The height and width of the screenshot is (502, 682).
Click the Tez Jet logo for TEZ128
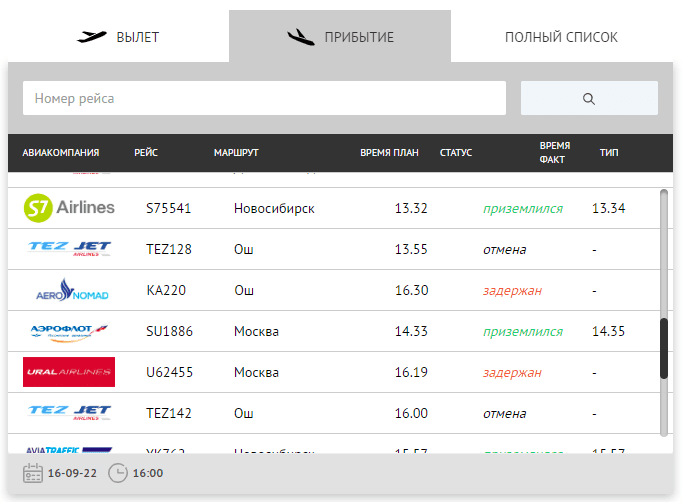click(69, 249)
